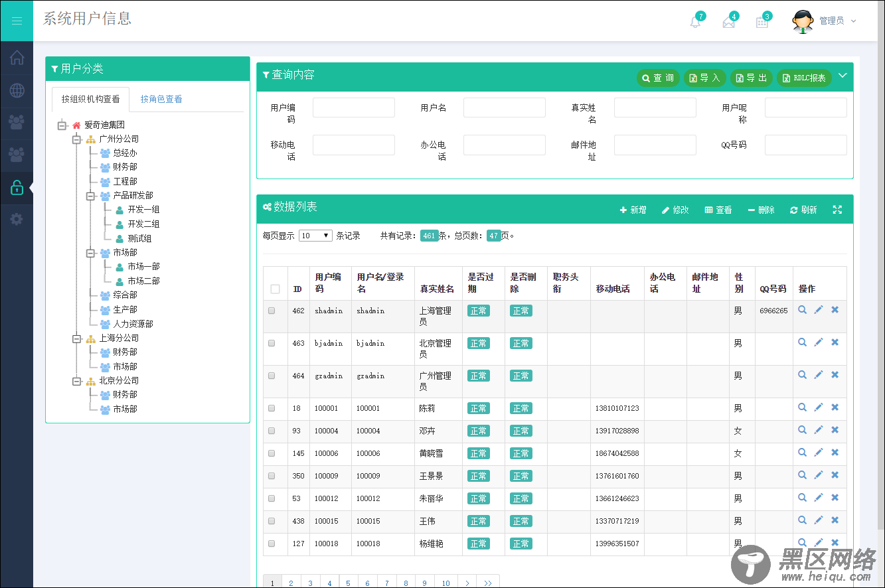885x588 pixels.
Task: View details of user 朱丽华
Action: (x=802, y=498)
